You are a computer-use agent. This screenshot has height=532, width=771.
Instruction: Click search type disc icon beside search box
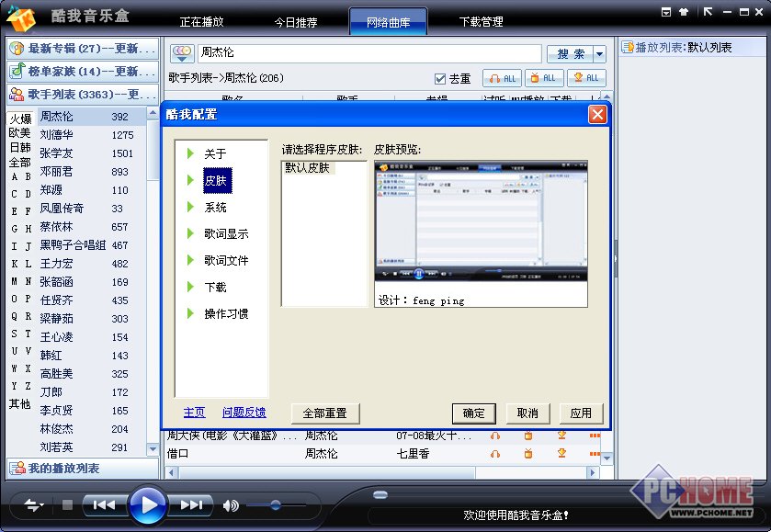click(182, 53)
